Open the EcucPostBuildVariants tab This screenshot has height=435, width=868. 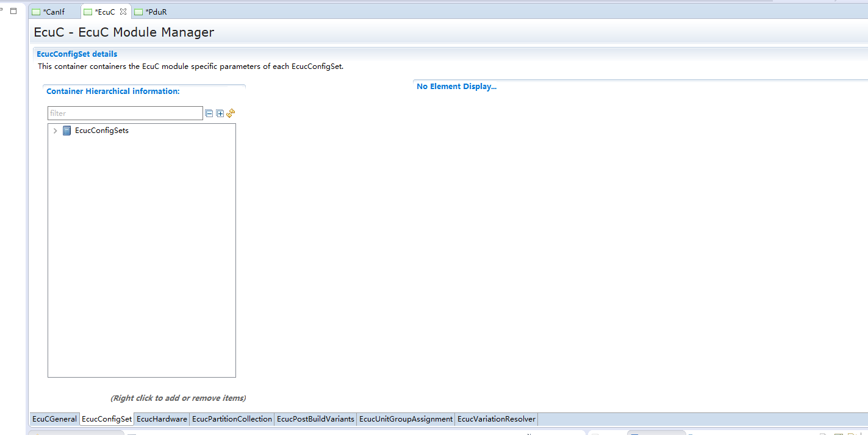tap(315, 419)
